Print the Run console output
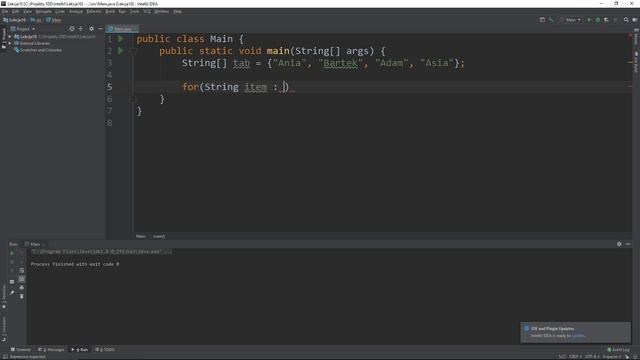The width and height of the screenshot is (640, 360). coord(22,288)
